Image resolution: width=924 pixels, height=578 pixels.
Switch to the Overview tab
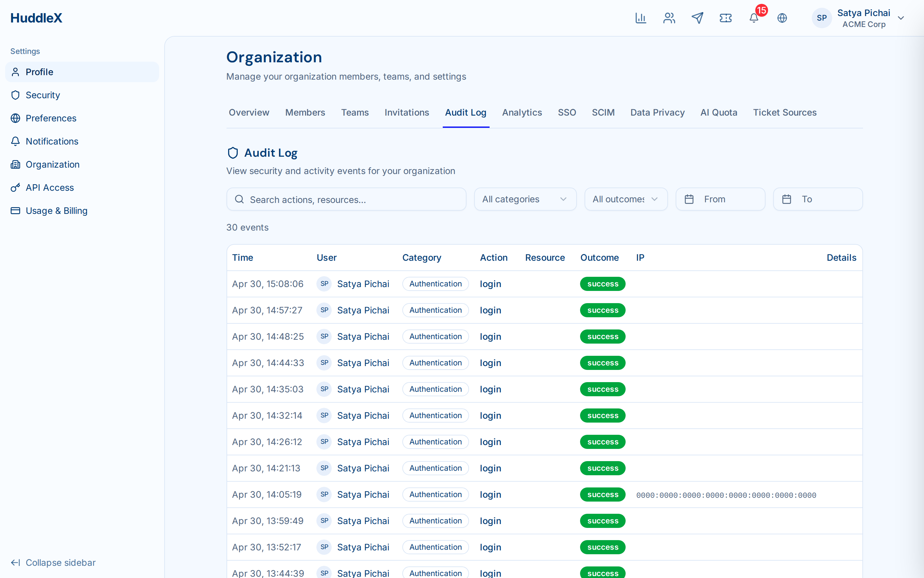tap(249, 112)
